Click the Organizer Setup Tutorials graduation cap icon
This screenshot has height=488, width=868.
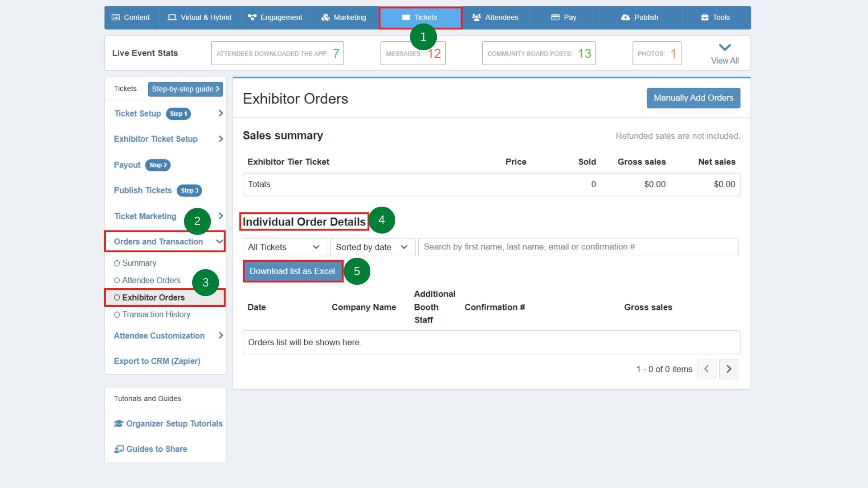118,423
